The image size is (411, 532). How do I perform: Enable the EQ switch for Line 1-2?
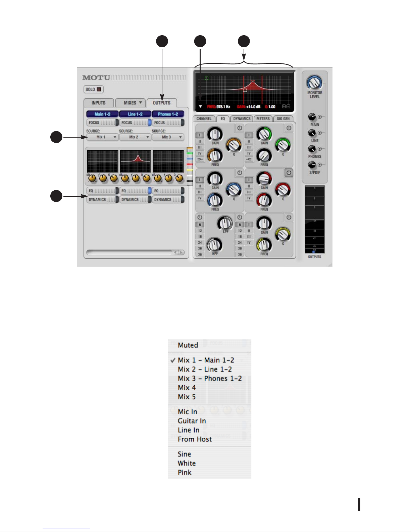(135, 191)
